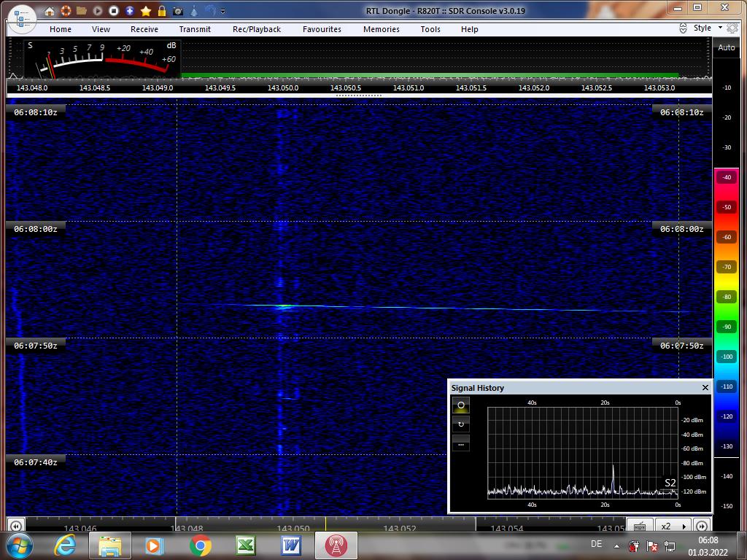Click the network tray icon
The width and height of the screenshot is (747, 560).
click(670, 546)
